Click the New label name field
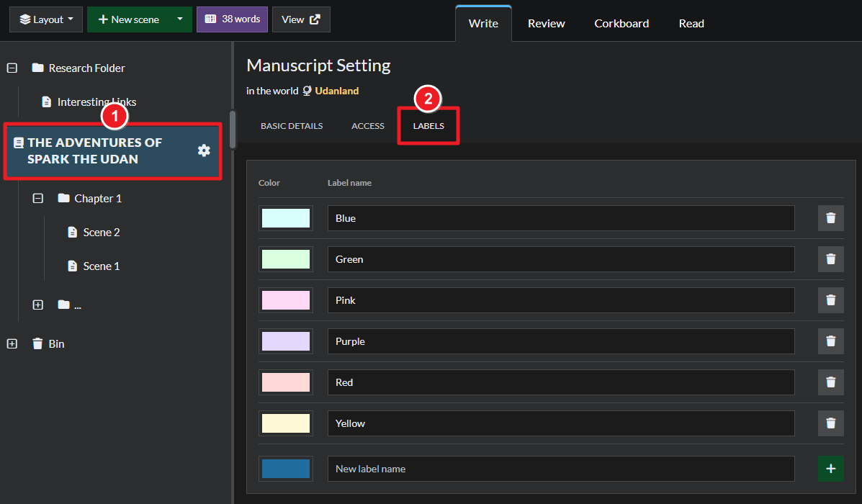The height and width of the screenshot is (504, 862). pyautogui.click(x=561, y=469)
